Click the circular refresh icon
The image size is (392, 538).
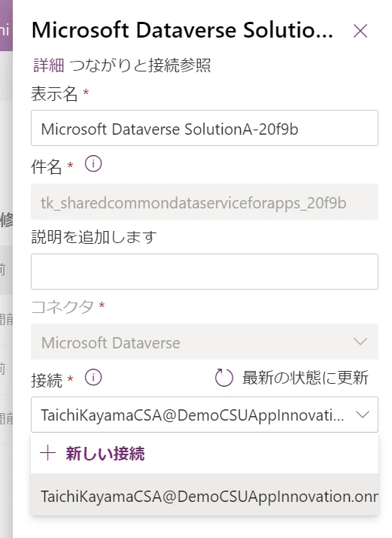coord(224,378)
